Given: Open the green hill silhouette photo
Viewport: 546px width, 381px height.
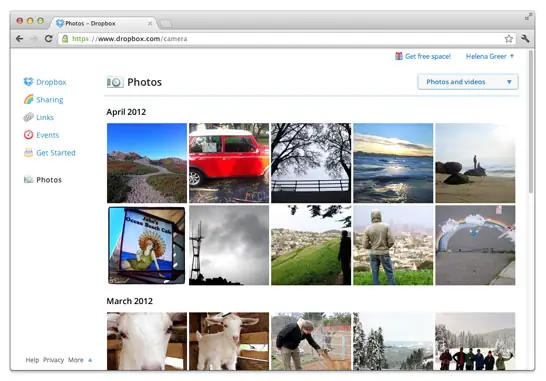Looking at the screenshot, I should [x=311, y=245].
